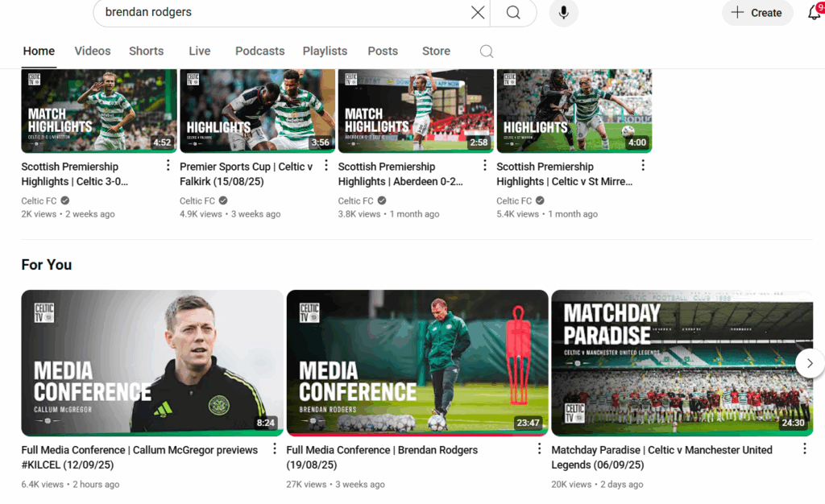Open the Posts tab
Image resolution: width=825 pixels, height=504 pixels.
click(383, 51)
